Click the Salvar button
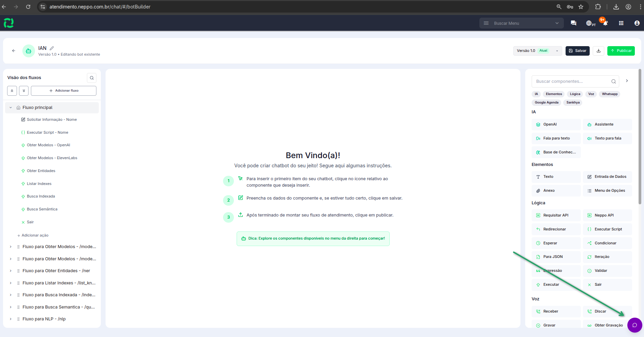The image size is (644, 337). click(x=577, y=51)
